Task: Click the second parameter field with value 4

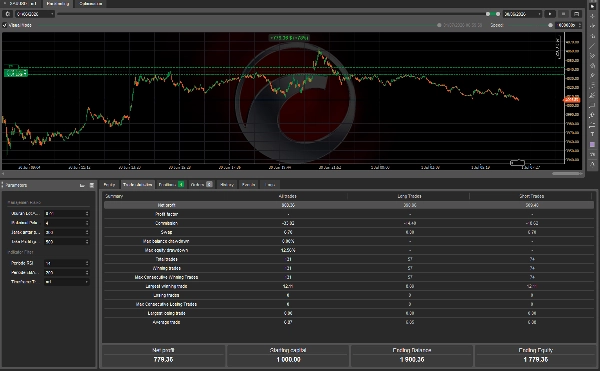Action: click(67, 223)
